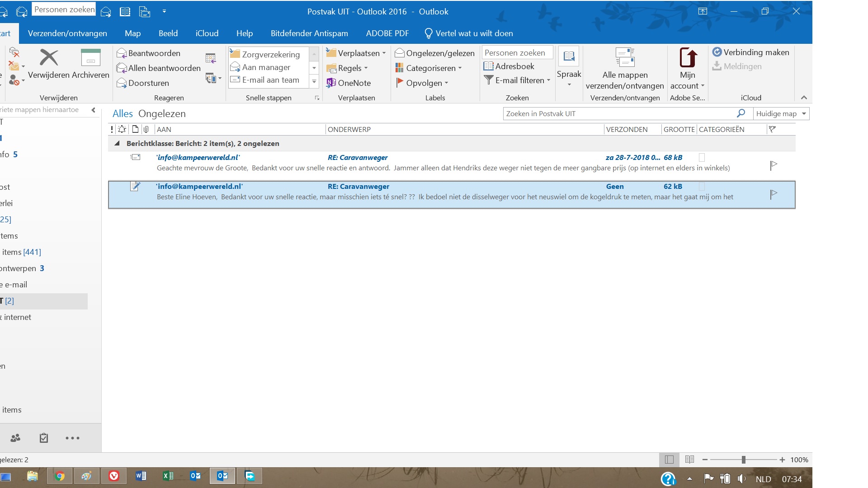Image resolution: width=868 pixels, height=488 pixels.
Task: Open the ADOBE PDF tab
Action: point(387,33)
